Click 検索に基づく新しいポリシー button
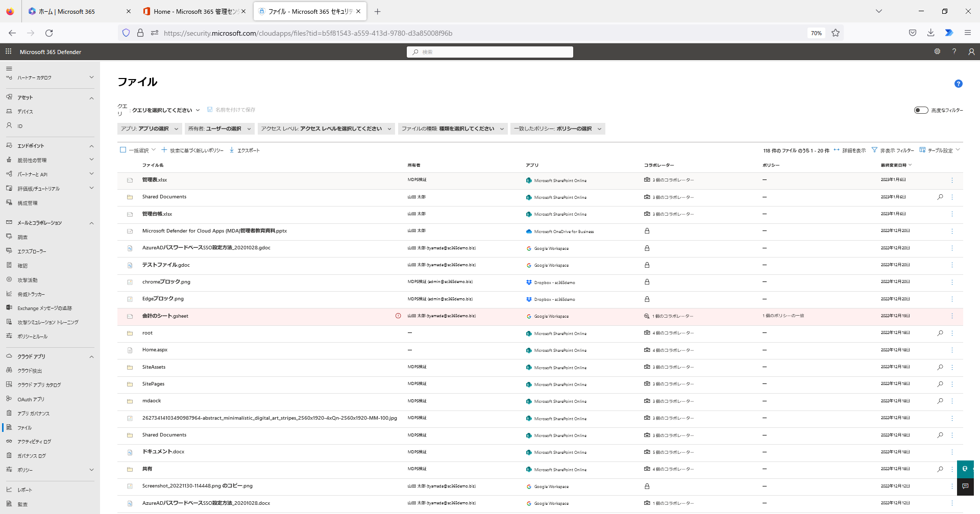Image resolution: width=980 pixels, height=514 pixels. pos(192,150)
